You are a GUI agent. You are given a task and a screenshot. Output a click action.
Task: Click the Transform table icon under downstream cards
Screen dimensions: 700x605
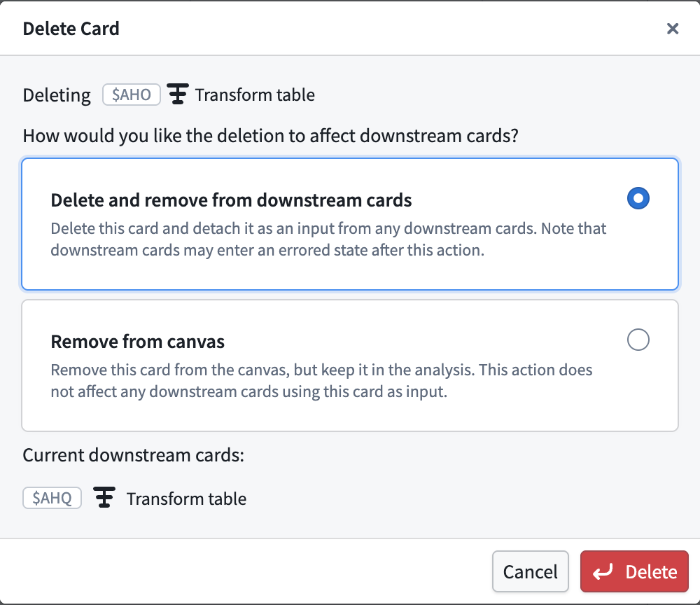point(104,498)
